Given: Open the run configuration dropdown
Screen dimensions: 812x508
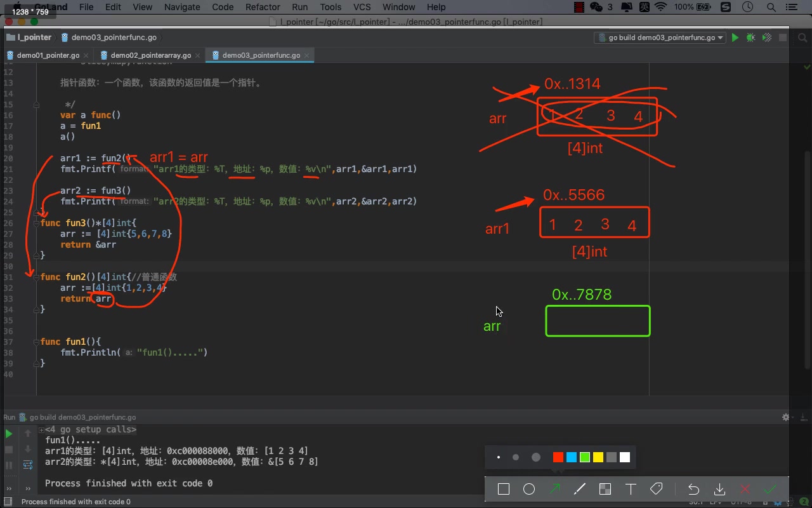Looking at the screenshot, I should pyautogui.click(x=660, y=37).
